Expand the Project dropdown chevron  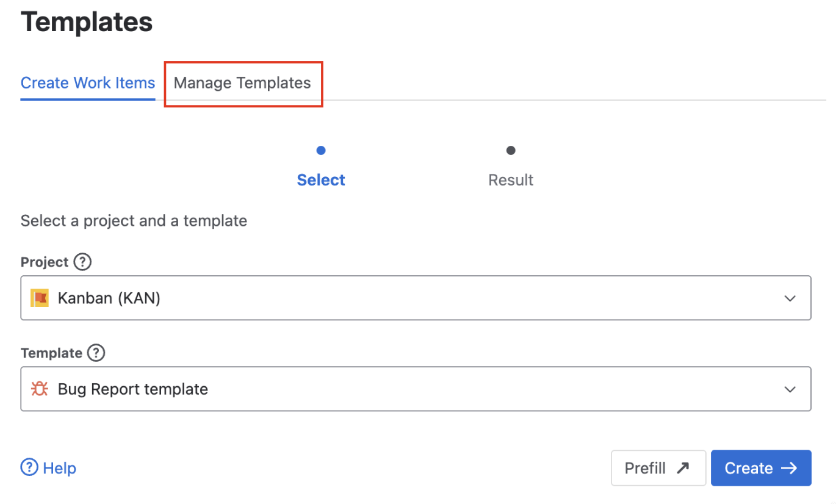(x=790, y=298)
